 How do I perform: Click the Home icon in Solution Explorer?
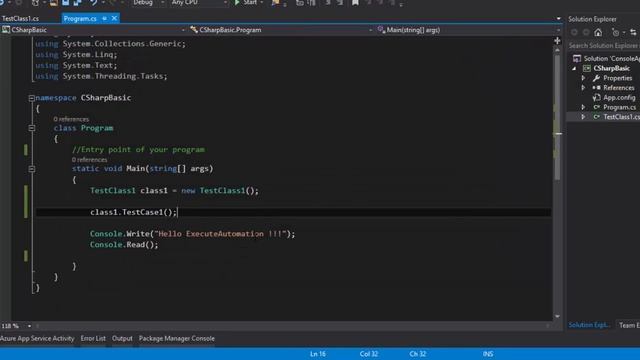click(x=598, y=32)
